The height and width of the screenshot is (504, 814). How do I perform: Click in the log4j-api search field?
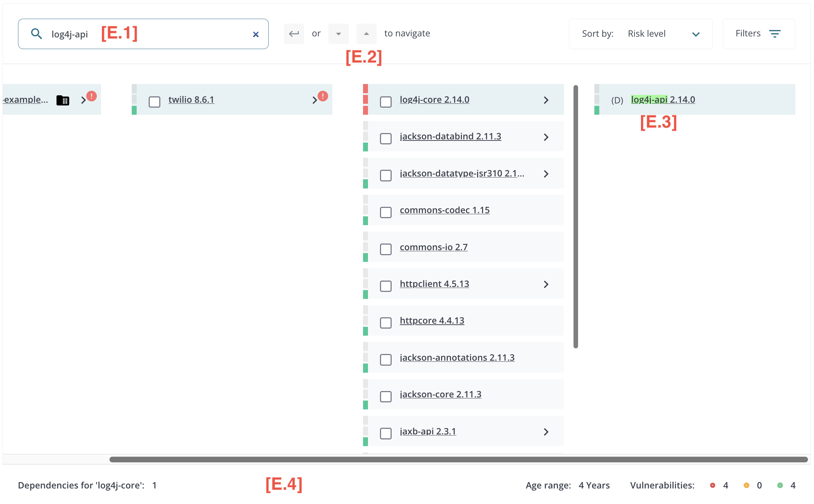point(143,34)
